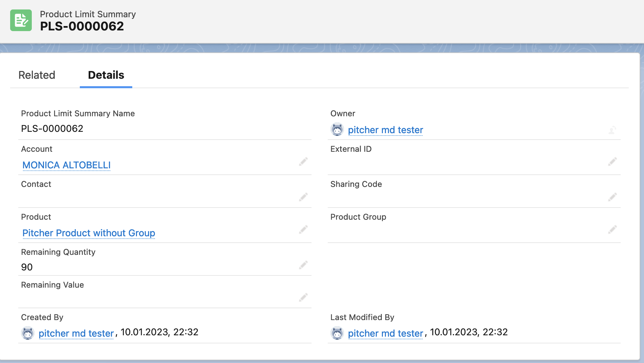This screenshot has width=644, height=363.
Task: Edit Sharing Code using pencil icon
Action: [x=612, y=197]
